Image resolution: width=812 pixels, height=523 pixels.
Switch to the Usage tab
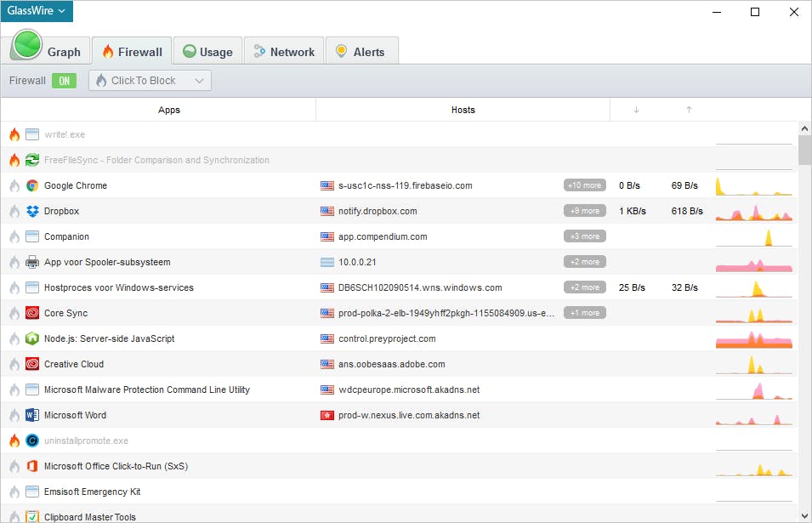(207, 51)
